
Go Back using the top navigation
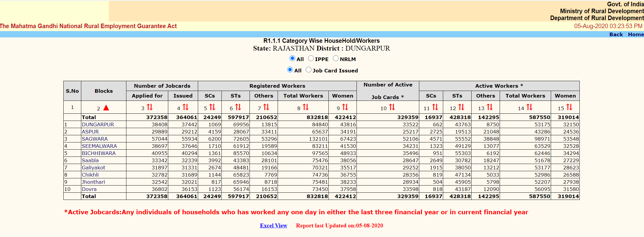click(616, 34)
